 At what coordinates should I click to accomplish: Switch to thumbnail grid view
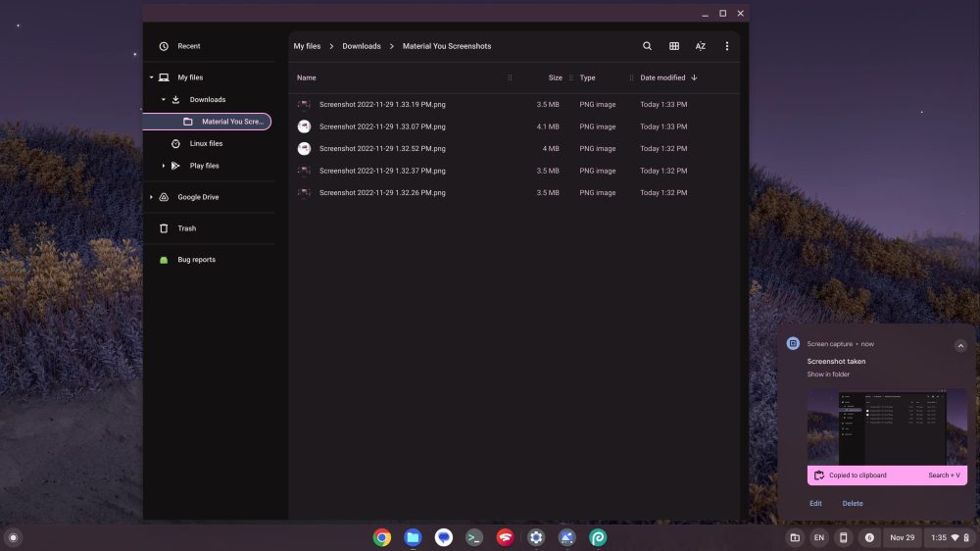coord(674,46)
